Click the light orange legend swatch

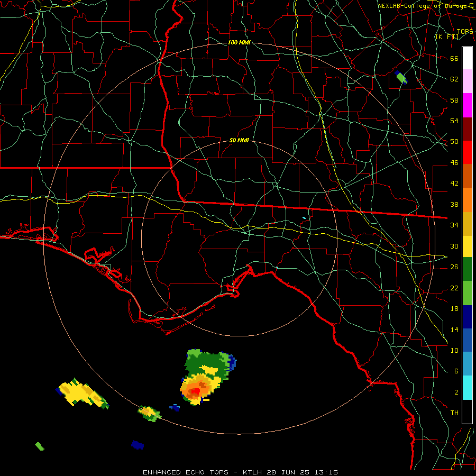pos(467,200)
